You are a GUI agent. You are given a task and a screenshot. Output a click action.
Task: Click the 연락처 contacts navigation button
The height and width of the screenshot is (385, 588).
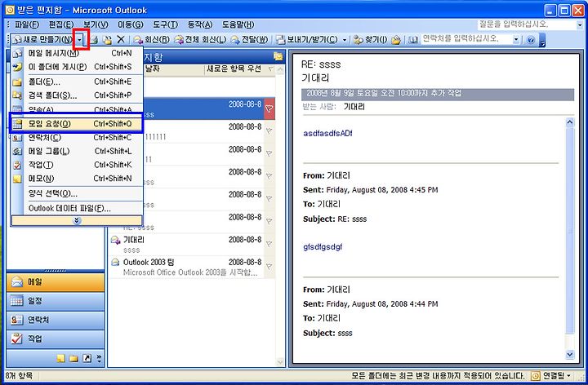pos(56,321)
